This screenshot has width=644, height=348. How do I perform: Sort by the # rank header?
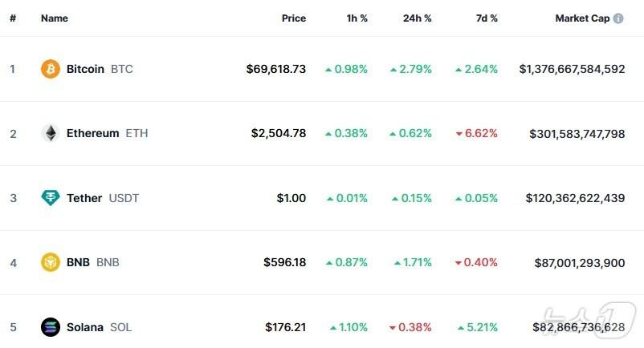[x=13, y=18]
